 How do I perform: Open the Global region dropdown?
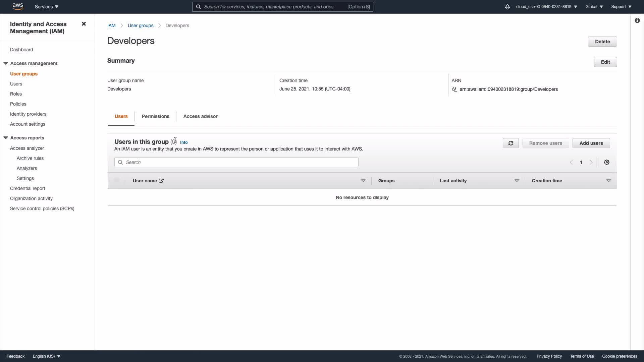(594, 7)
